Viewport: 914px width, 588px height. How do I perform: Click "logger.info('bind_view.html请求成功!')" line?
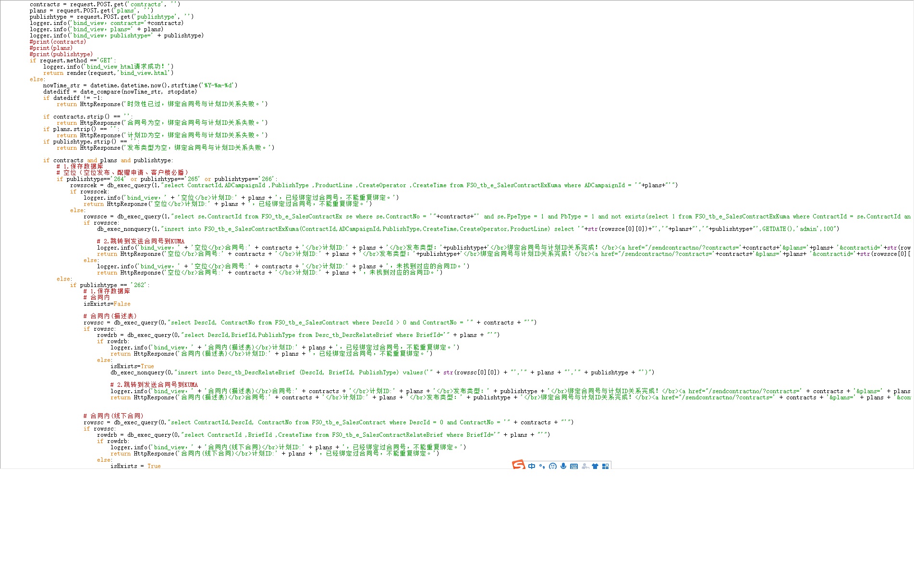(108, 67)
